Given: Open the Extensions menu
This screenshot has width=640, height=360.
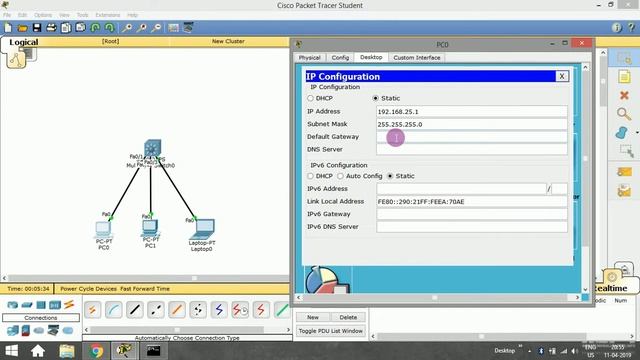Looking at the screenshot, I should pos(108,15).
